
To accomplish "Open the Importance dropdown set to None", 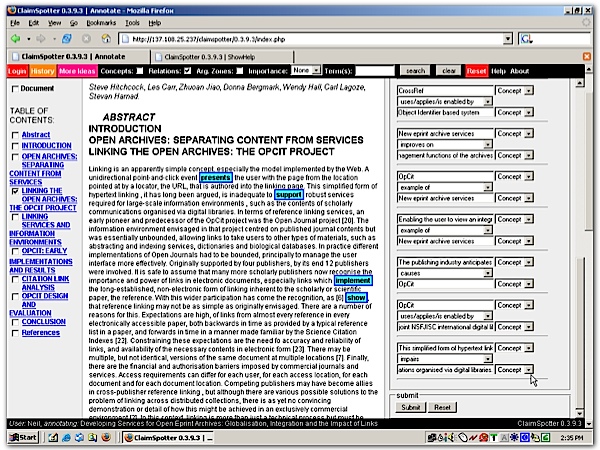I will (306, 70).
